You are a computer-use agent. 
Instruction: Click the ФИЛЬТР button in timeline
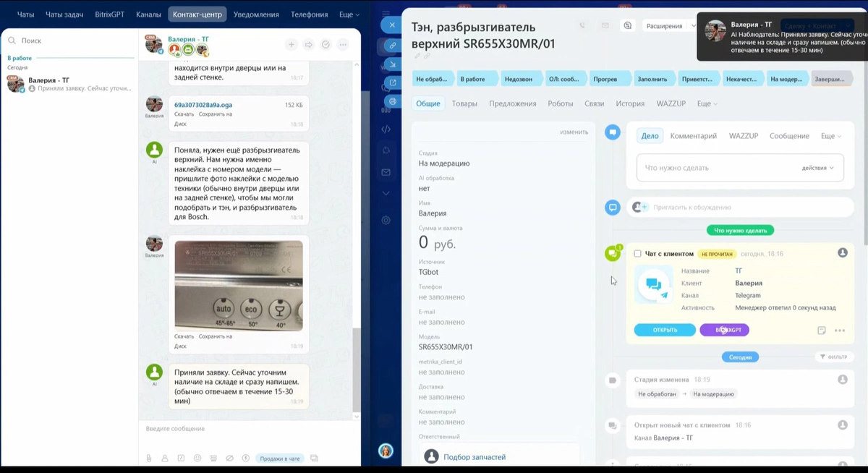[x=833, y=357]
